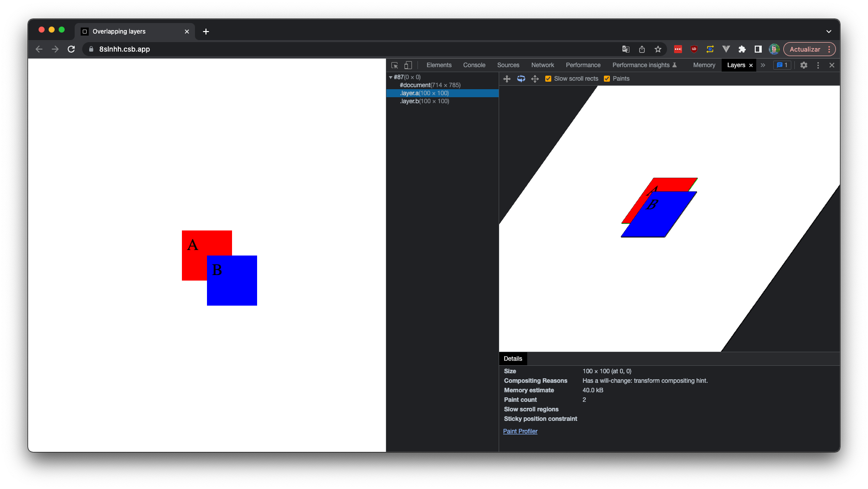Image resolution: width=868 pixels, height=489 pixels.
Task: Open the three-dot DevTools customize menu
Action: pyautogui.click(x=818, y=65)
